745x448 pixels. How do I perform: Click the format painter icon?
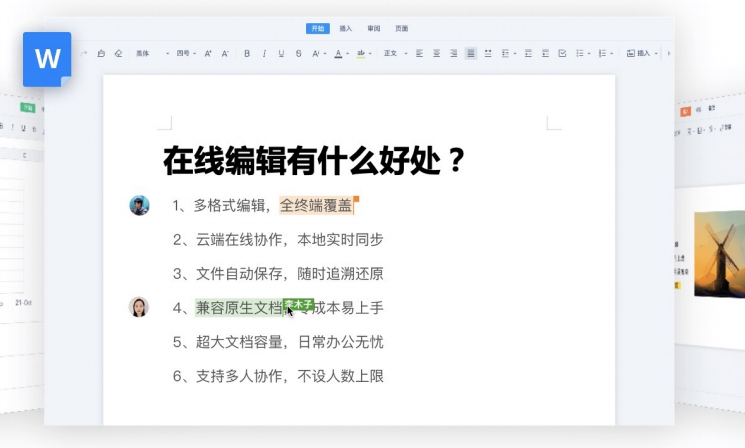(101, 53)
